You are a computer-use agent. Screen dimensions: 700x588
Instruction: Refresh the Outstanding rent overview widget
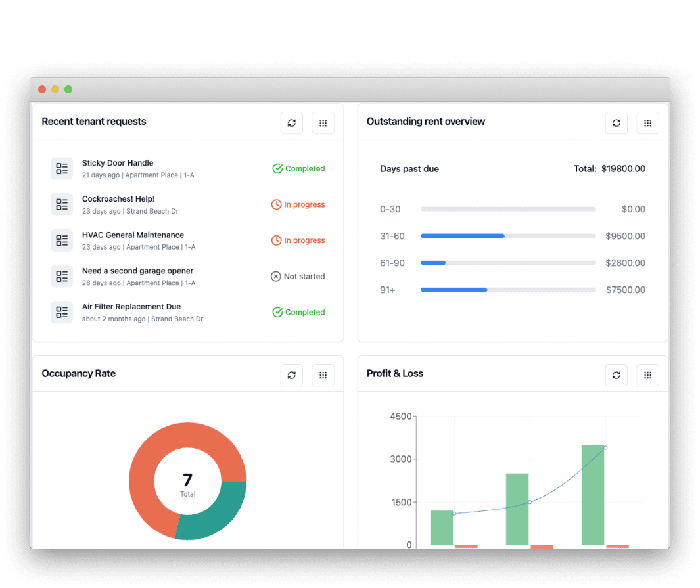coord(616,123)
